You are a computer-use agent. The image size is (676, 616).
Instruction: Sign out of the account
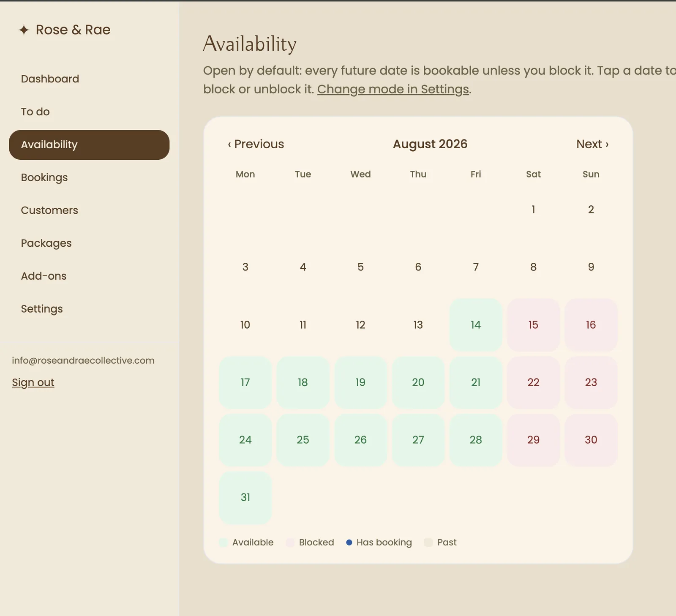(x=33, y=382)
